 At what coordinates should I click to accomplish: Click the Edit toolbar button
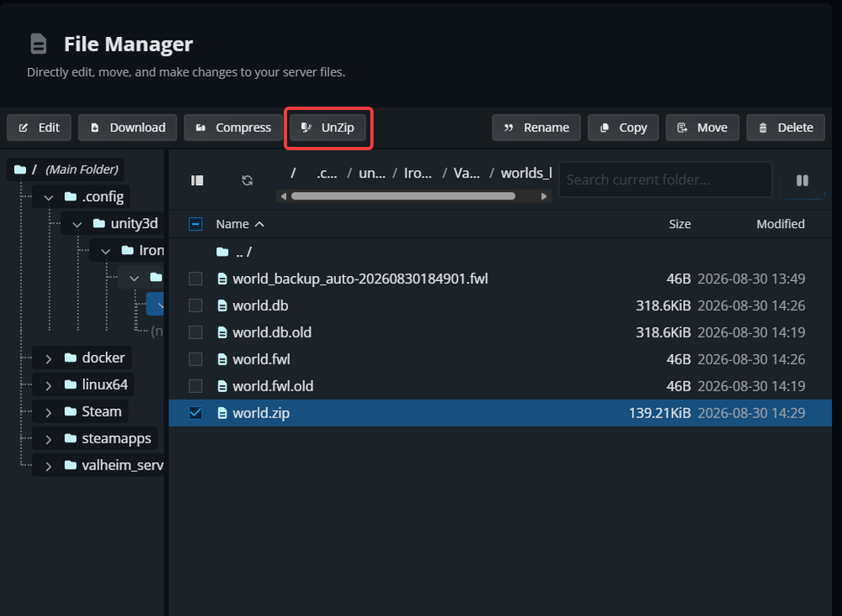(39, 128)
